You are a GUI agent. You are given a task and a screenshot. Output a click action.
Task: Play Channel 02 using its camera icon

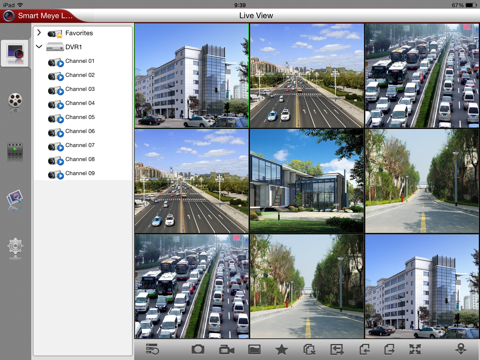click(x=56, y=76)
